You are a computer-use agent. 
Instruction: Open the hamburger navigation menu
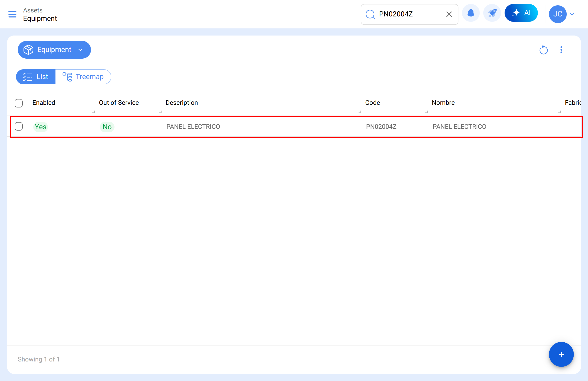[12, 14]
